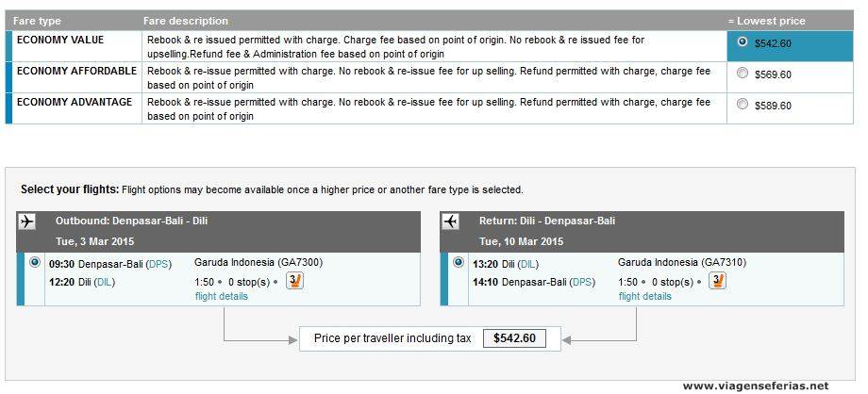Click the Fare type column header
Screen dimensions: 868x394
(37, 21)
